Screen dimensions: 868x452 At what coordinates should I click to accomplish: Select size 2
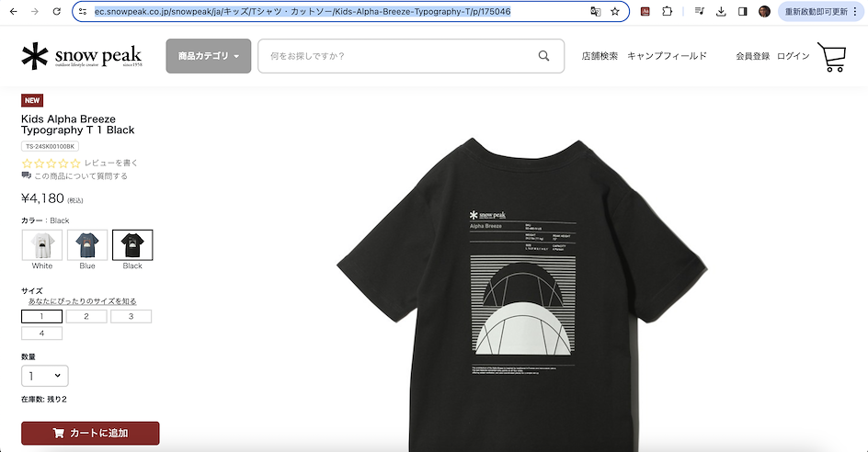tap(86, 316)
